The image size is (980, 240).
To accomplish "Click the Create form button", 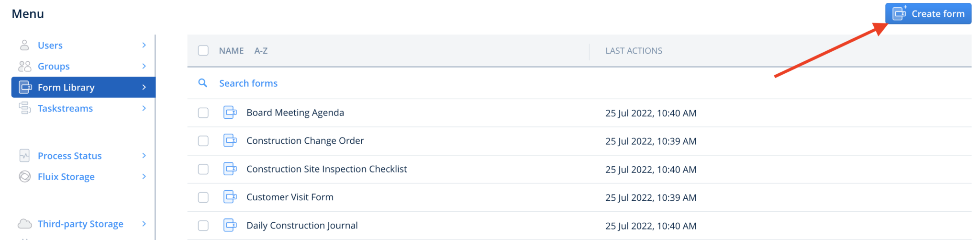I will click(x=928, y=13).
